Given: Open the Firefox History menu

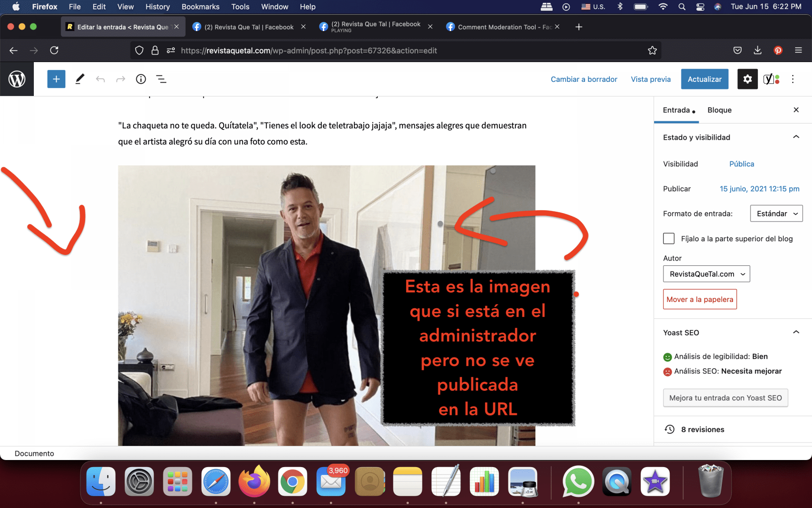Looking at the screenshot, I should click(157, 7).
